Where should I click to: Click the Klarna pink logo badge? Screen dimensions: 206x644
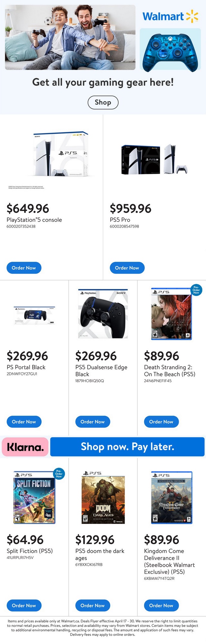point(25,447)
